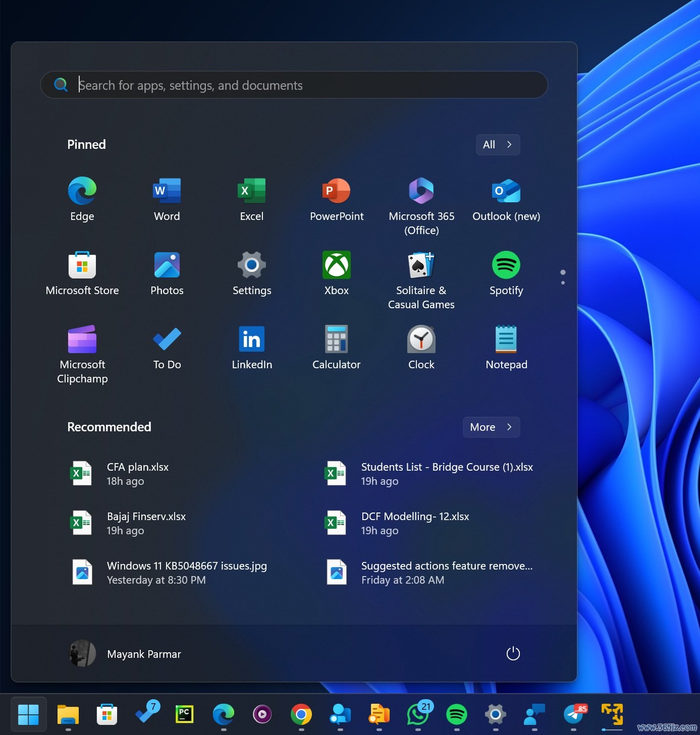
Task: Launch the pinned Notepad app
Action: click(506, 347)
